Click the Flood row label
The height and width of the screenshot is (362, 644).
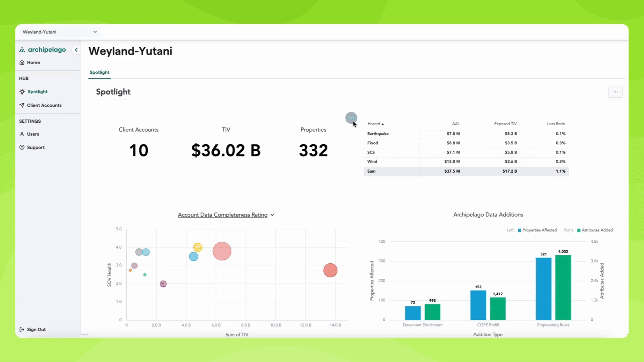[372, 143]
